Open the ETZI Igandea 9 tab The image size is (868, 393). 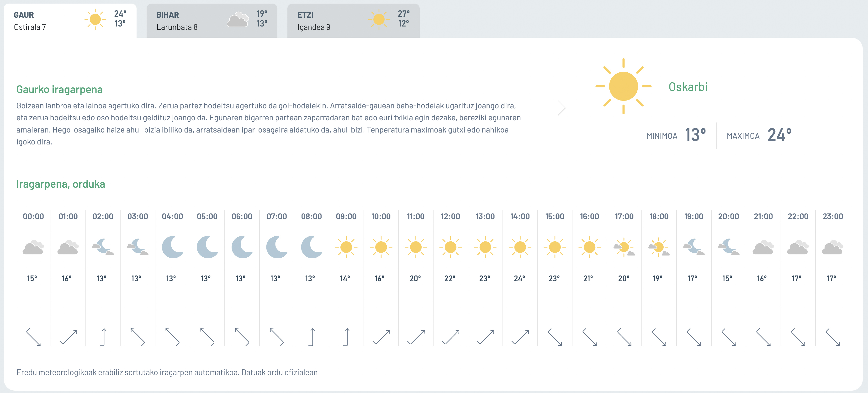tap(353, 21)
